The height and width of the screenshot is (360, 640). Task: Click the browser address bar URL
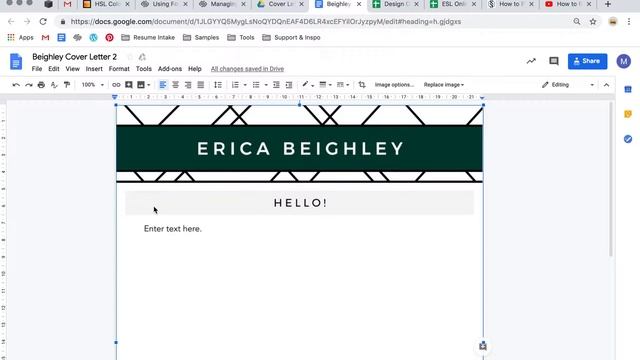(266, 22)
